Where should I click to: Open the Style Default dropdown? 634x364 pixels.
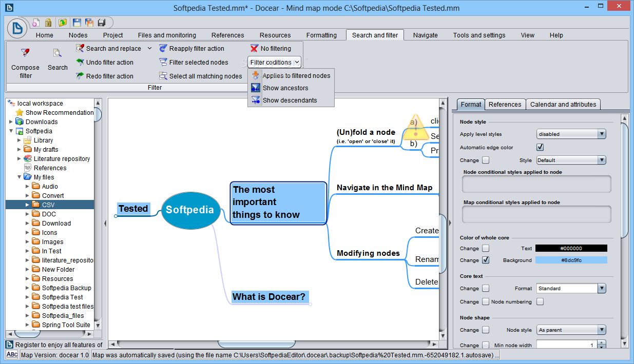571,160
